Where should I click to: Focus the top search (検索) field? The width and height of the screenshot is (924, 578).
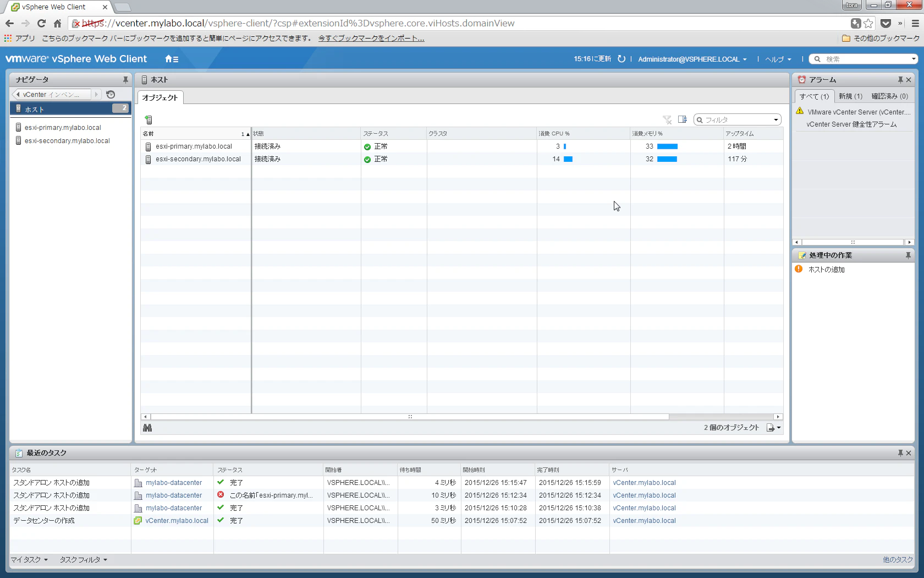[865, 59]
